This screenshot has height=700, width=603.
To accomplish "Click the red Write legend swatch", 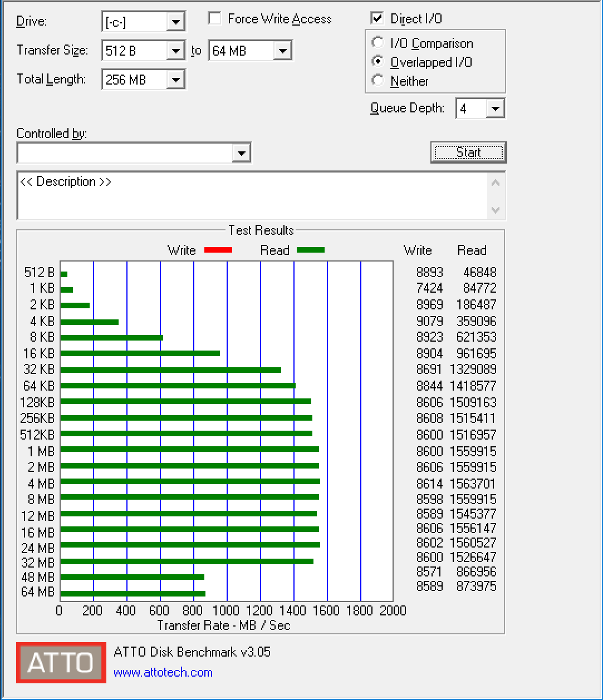I will 218,250.
